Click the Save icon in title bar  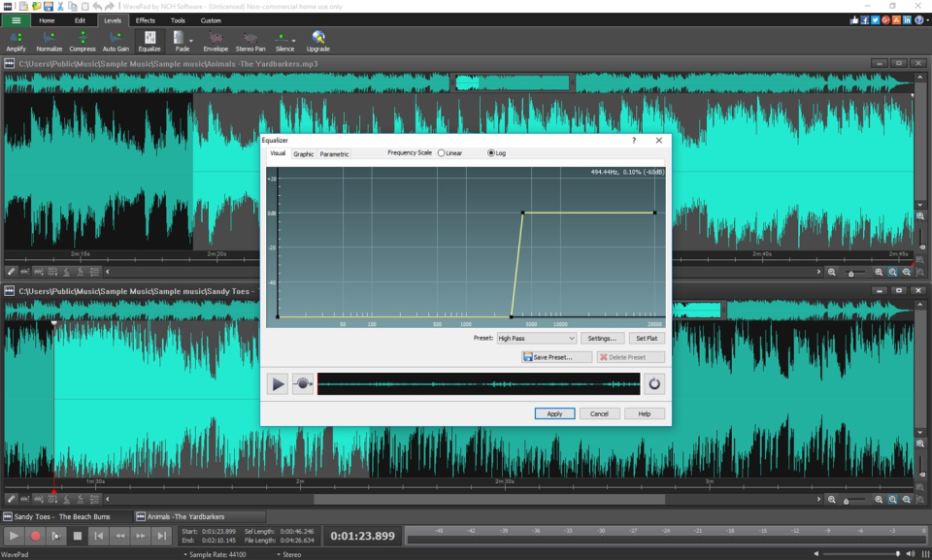tap(49, 6)
